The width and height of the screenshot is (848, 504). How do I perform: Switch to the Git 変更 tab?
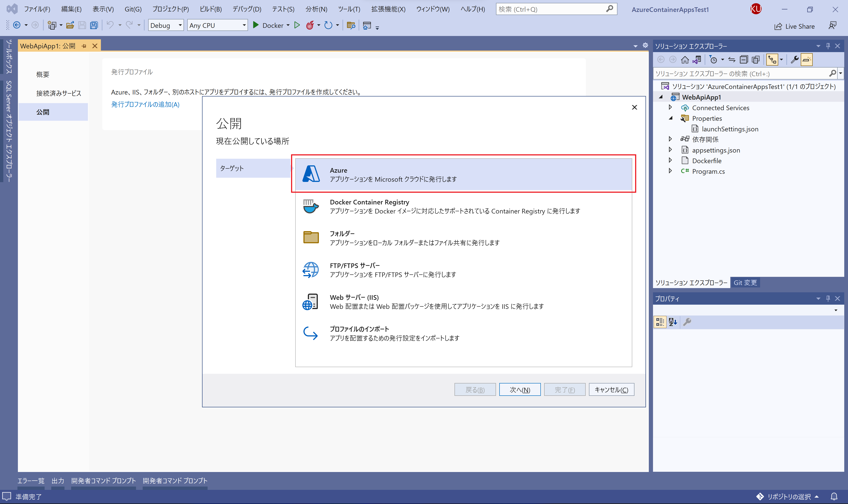click(x=745, y=283)
